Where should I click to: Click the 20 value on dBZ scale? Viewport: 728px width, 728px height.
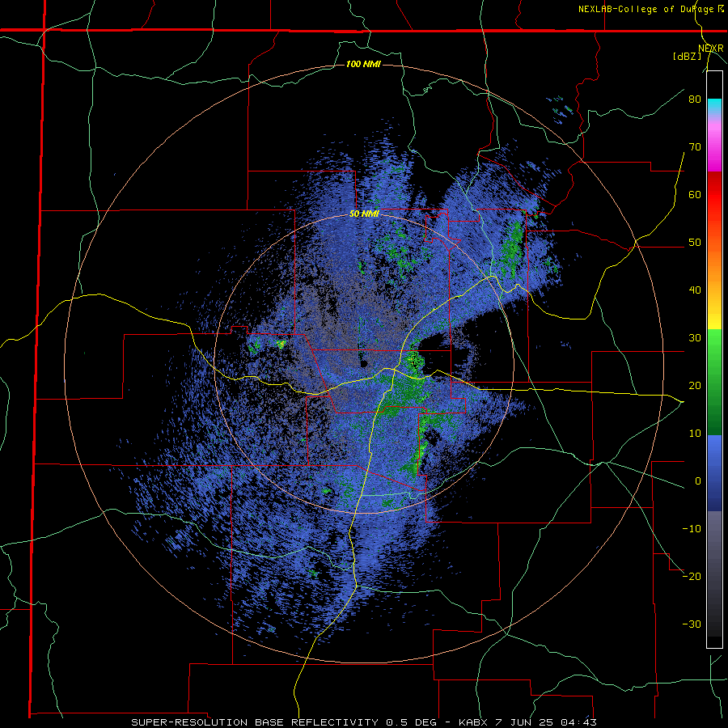(695, 385)
